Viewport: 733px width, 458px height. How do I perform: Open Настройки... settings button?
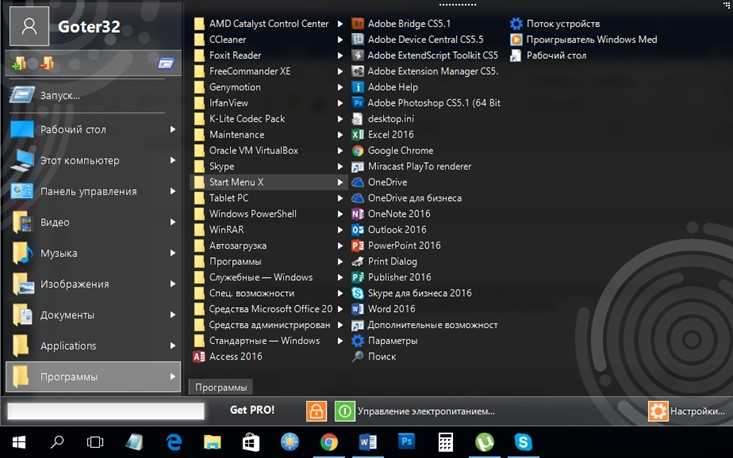tap(687, 411)
